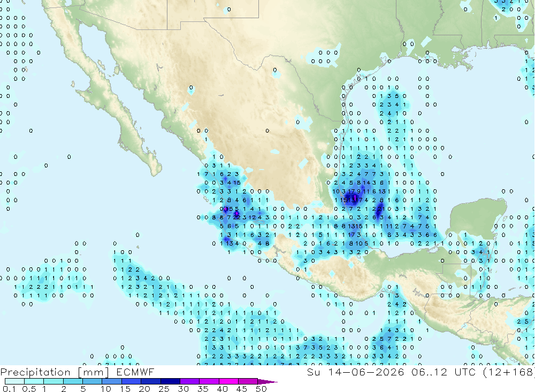Pick the 45 to 50 legend swatch
This screenshot has width=535, height=392.
(248, 381)
